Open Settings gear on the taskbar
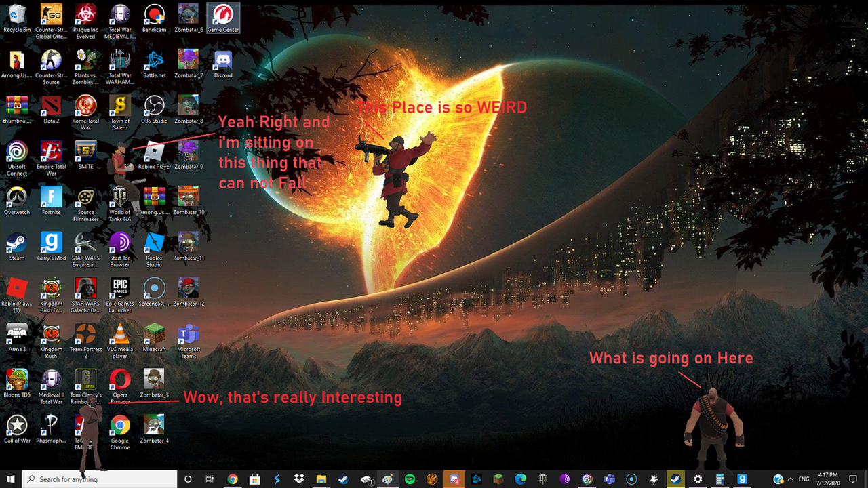 click(x=698, y=479)
